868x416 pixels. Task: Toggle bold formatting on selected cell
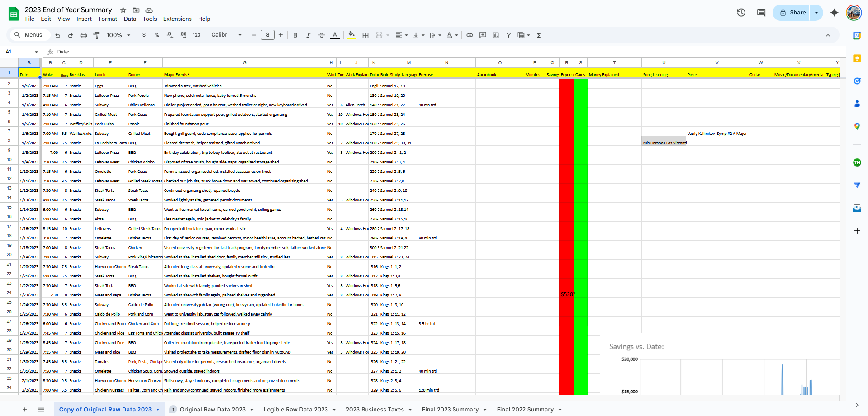pyautogui.click(x=295, y=35)
